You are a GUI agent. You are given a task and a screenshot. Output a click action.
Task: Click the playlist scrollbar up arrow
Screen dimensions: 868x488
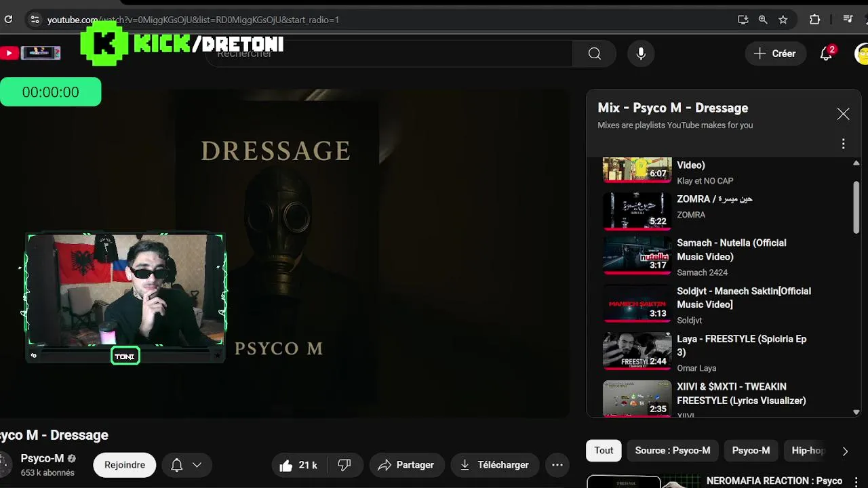[856, 163]
